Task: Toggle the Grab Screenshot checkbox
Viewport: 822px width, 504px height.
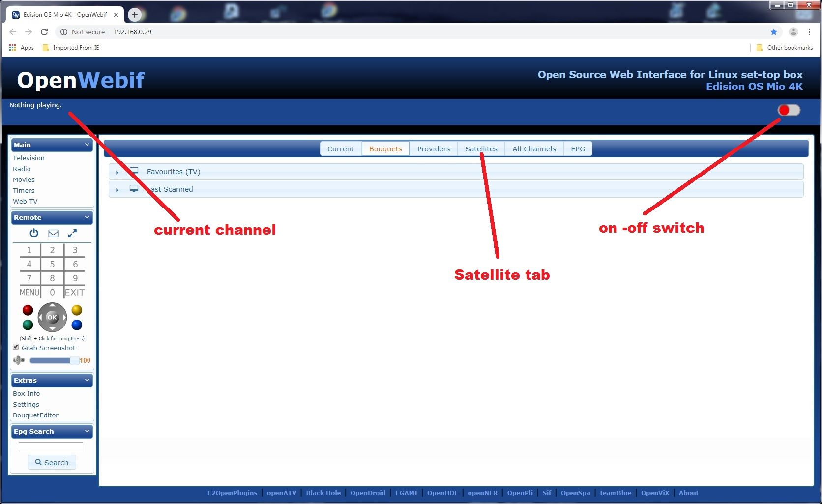Action: pyautogui.click(x=16, y=347)
